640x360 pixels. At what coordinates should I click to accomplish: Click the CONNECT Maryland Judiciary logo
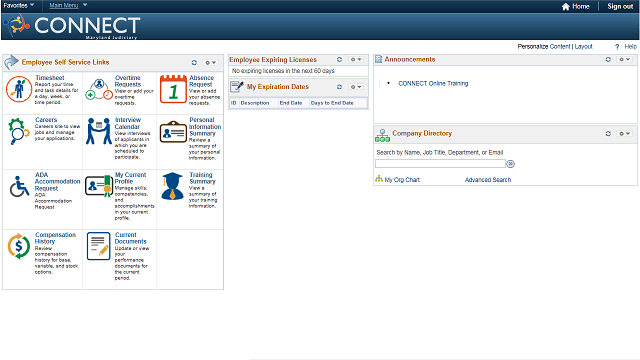pos(73,27)
